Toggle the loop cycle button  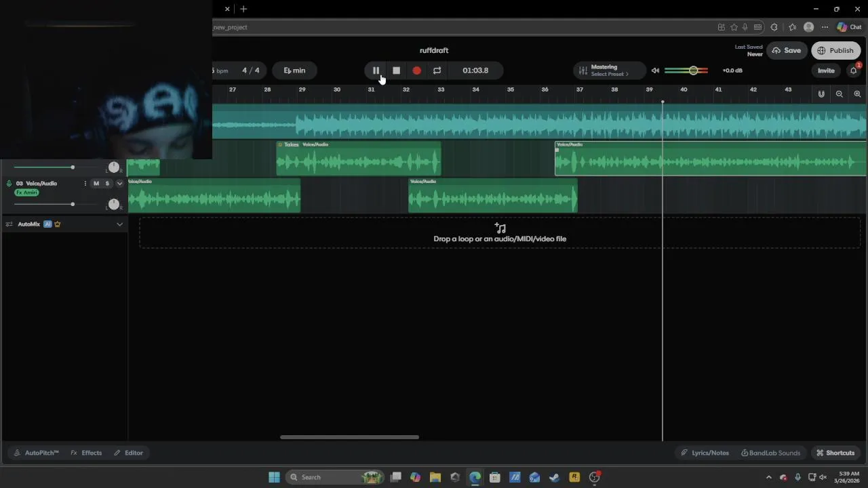pos(437,70)
